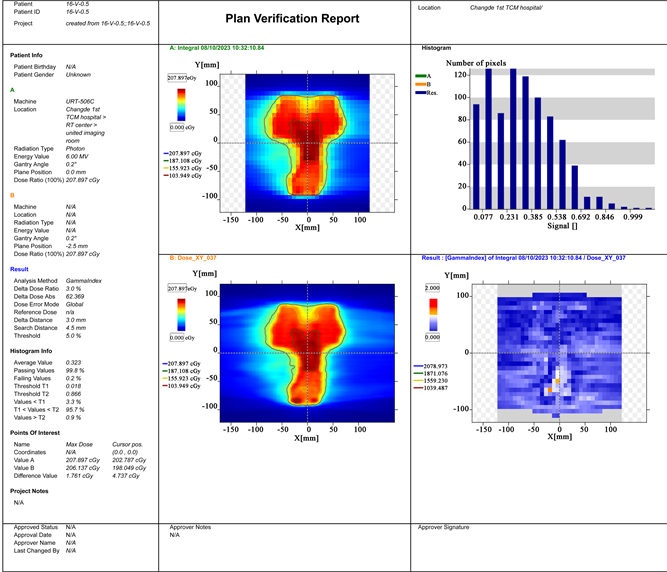Click the A: Integral panel header

[217, 47]
